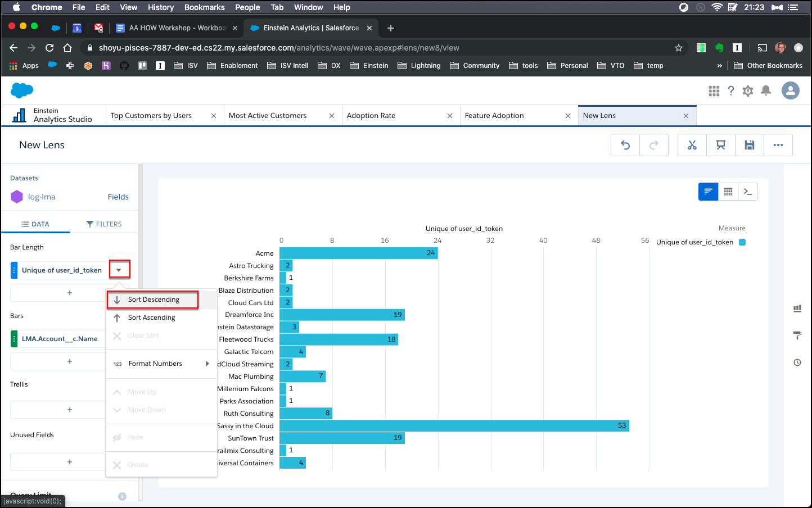Screen dimensions: 812x508
Task: Open the Salesforce app launcher grid
Action: tap(714, 91)
